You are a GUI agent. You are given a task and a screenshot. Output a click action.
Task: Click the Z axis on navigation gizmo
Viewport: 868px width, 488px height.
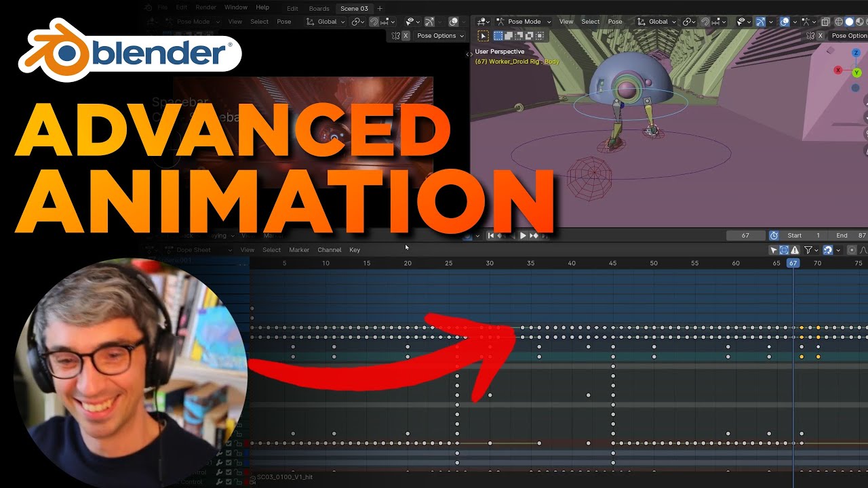[855, 53]
